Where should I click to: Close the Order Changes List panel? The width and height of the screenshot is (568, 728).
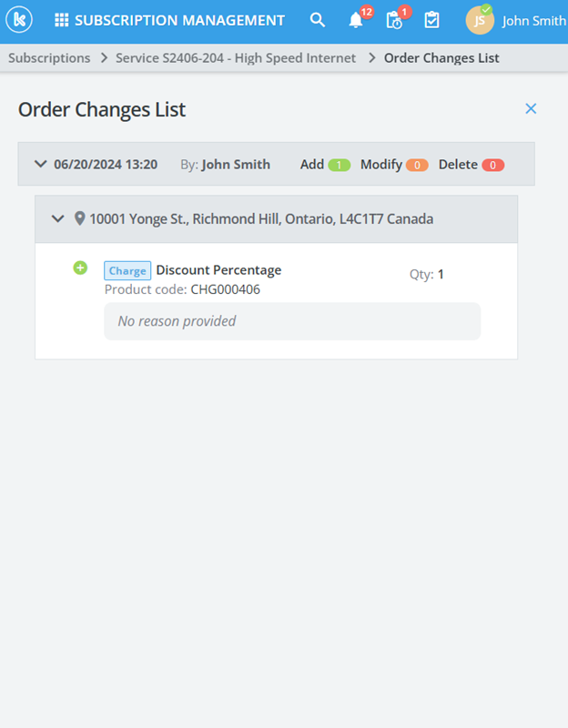tap(531, 109)
